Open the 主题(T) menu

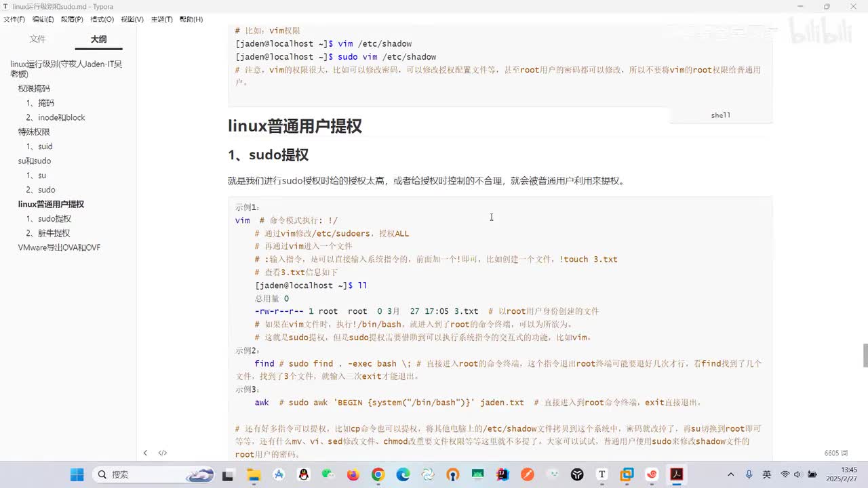point(161,19)
